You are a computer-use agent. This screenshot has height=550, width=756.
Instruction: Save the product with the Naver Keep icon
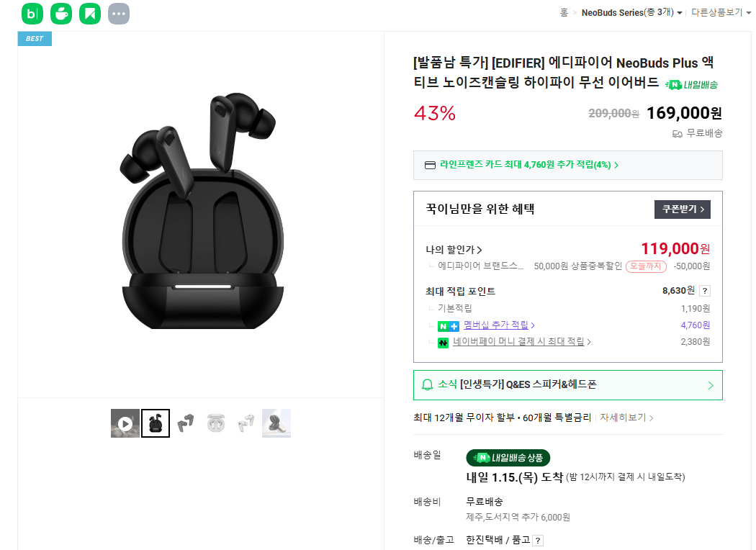pyautogui.click(x=89, y=14)
